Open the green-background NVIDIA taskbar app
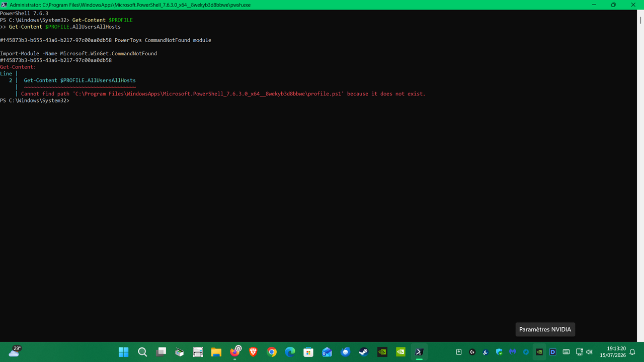The height and width of the screenshot is (362, 644). (x=401, y=352)
